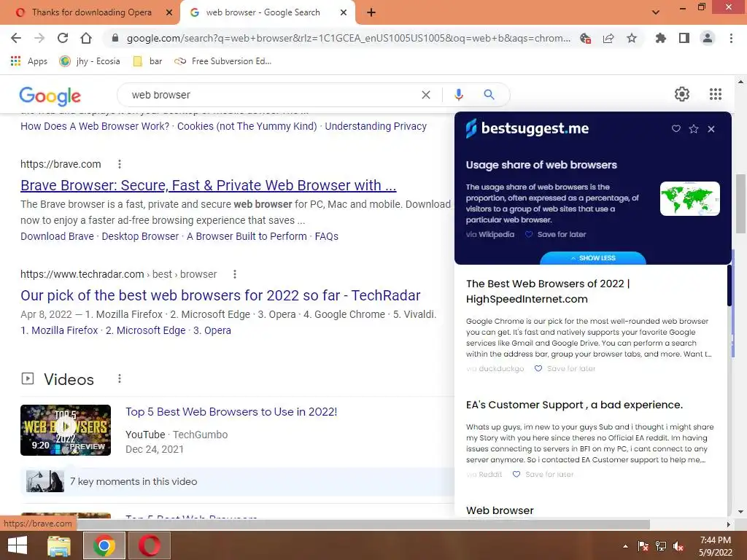The image size is (747, 560).
Task: Click the world map thumbnail
Action: pyautogui.click(x=690, y=198)
